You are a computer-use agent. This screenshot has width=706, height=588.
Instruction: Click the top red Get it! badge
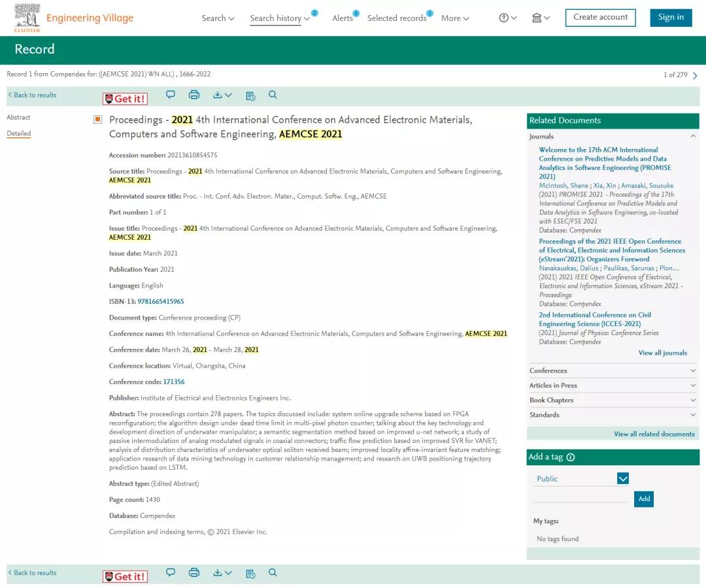tap(126, 99)
